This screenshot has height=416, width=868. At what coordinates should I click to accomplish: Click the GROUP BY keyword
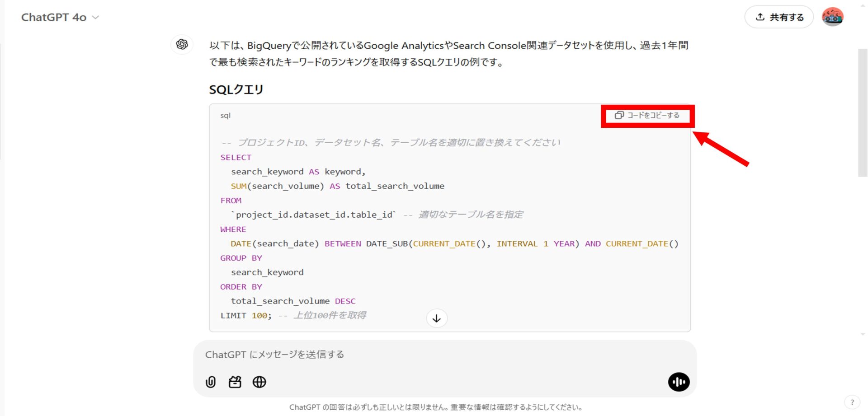pyautogui.click(x=241, y=258)
